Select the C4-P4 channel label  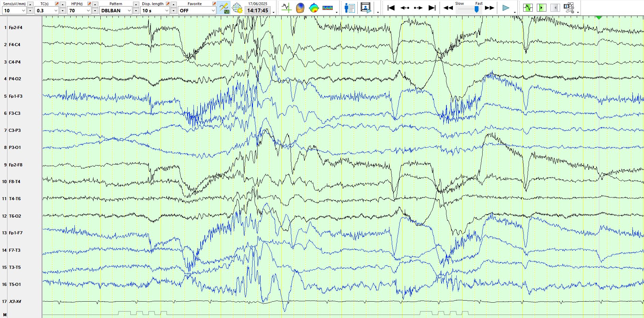(x=15, y=62)
